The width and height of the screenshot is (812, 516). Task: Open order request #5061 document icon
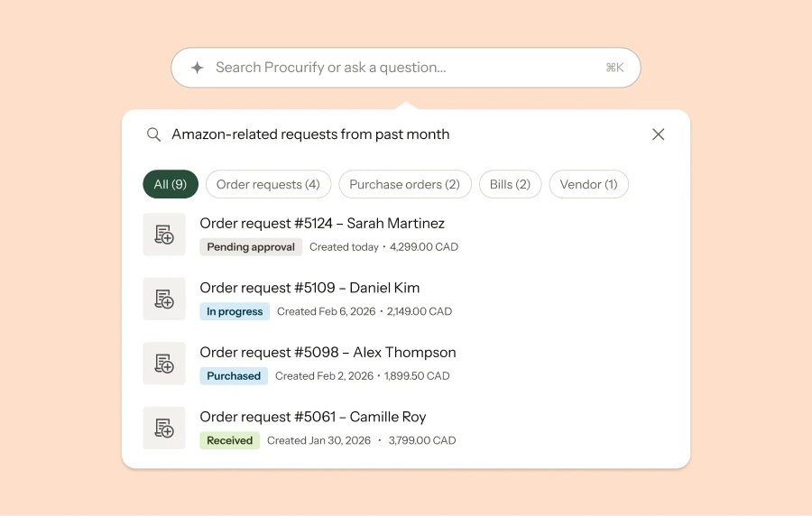point(164,428)
